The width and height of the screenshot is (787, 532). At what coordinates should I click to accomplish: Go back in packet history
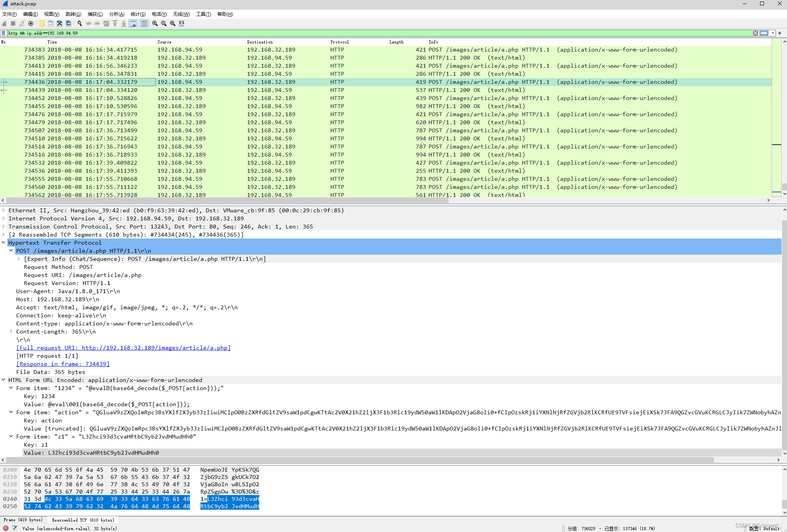click(88, 23)
